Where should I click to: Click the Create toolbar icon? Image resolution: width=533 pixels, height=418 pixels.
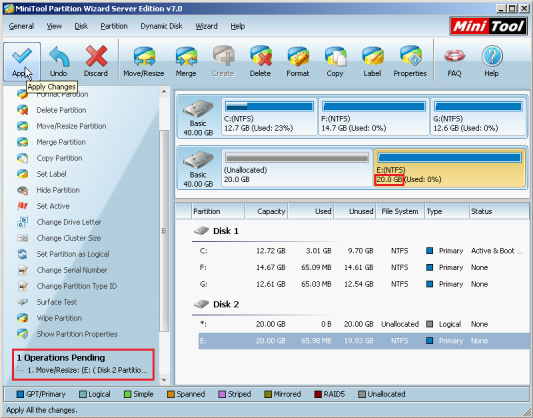point(223,56)
